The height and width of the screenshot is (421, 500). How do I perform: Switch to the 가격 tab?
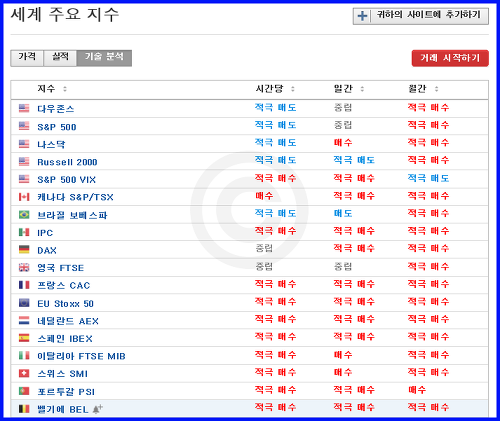click(x=27, y=58)
